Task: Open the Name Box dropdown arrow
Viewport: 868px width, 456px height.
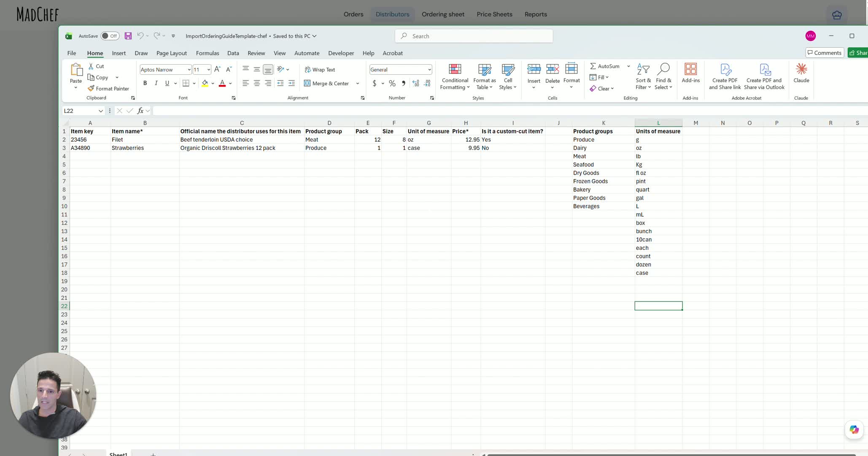Action: (100, 111)
